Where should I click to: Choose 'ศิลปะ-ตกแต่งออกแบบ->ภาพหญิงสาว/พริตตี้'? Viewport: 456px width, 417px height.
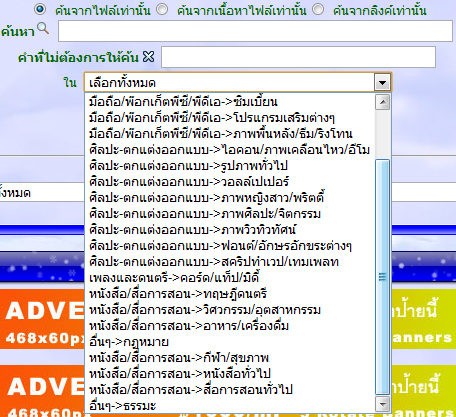point(230,198)
